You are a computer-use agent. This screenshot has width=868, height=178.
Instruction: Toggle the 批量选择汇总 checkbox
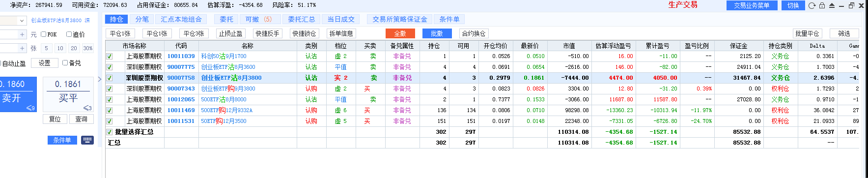click(110, 132)
